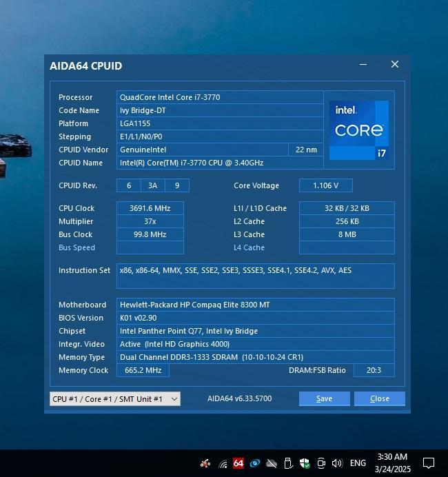This screenshot has width=448, height=477.
Task: Click the red bug tray icon
Action: [x=205, y=463]
